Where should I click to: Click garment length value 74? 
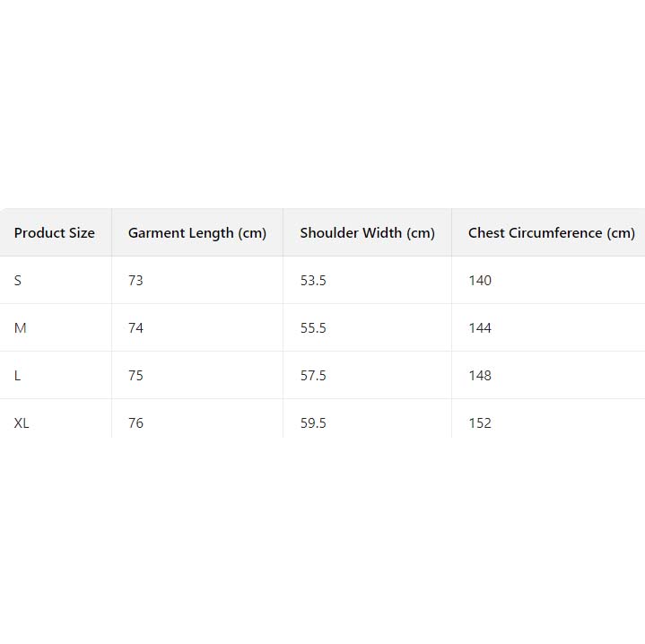point(135,328)
